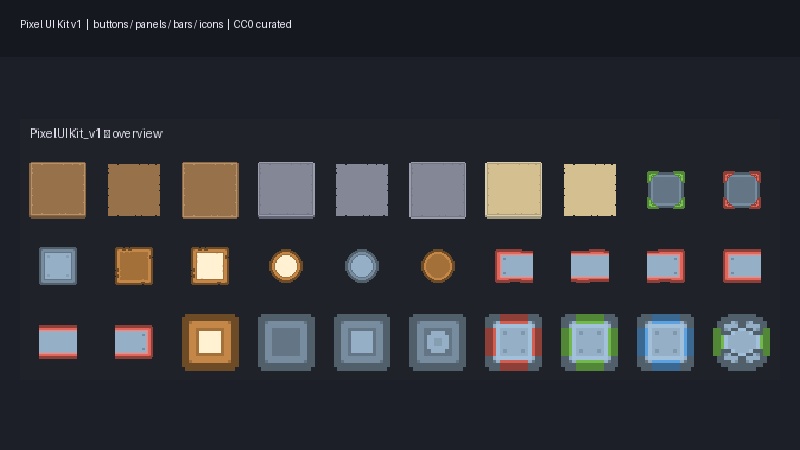Pick the brown nested square with cream center

(210, 342)
